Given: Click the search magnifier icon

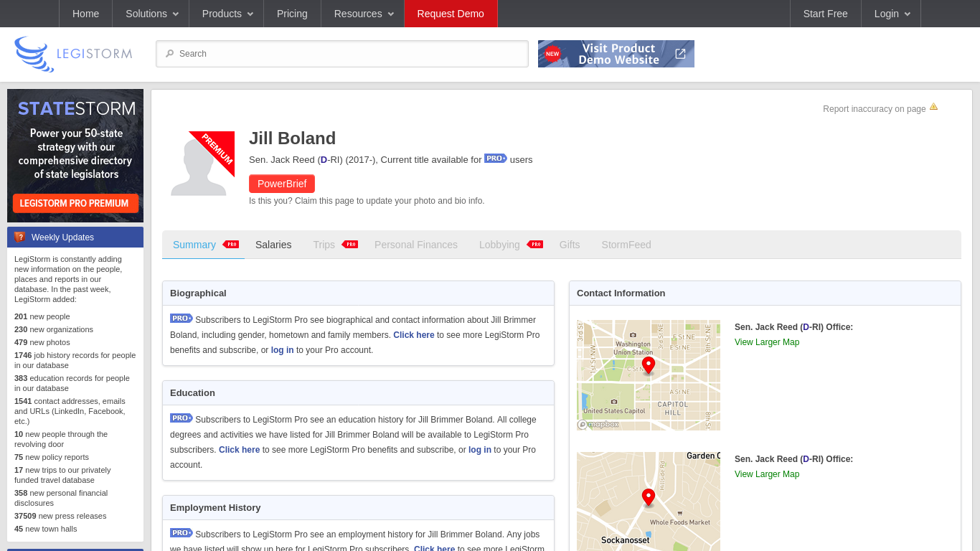Looking at the screenshot, I should pyautogui.click(x=169, y=54).
